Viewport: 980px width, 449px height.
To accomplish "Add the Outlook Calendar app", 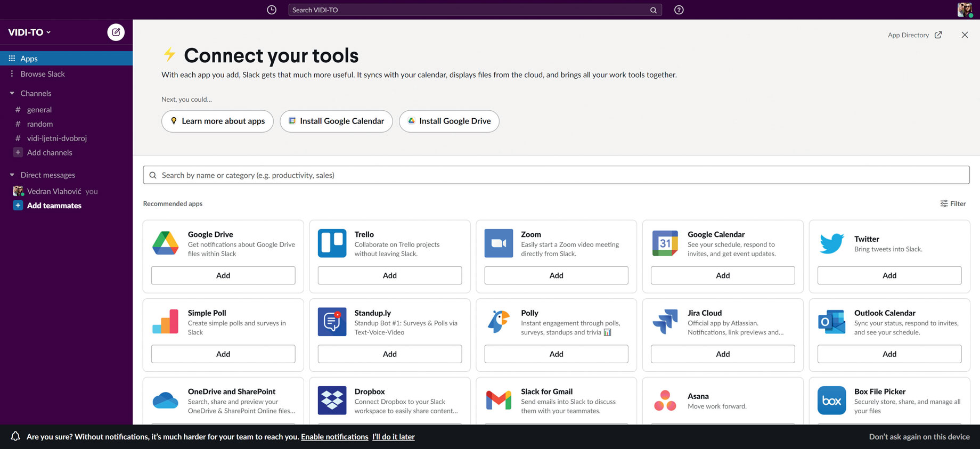I will pos(889,354).
